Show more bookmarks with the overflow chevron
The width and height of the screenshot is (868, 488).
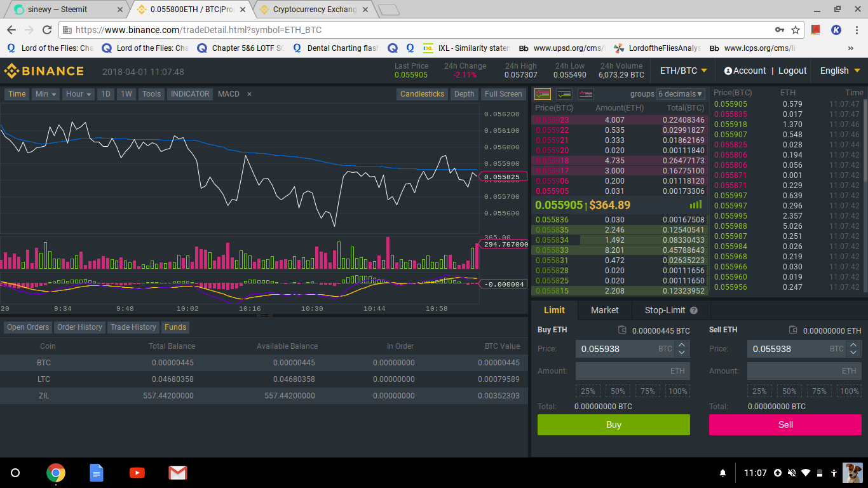click(x=851, y=48)
